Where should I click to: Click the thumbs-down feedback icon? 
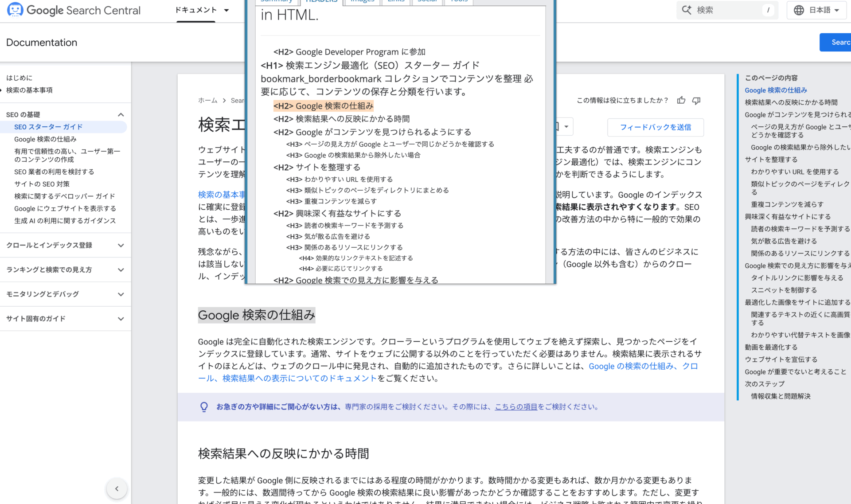[696, 101]
